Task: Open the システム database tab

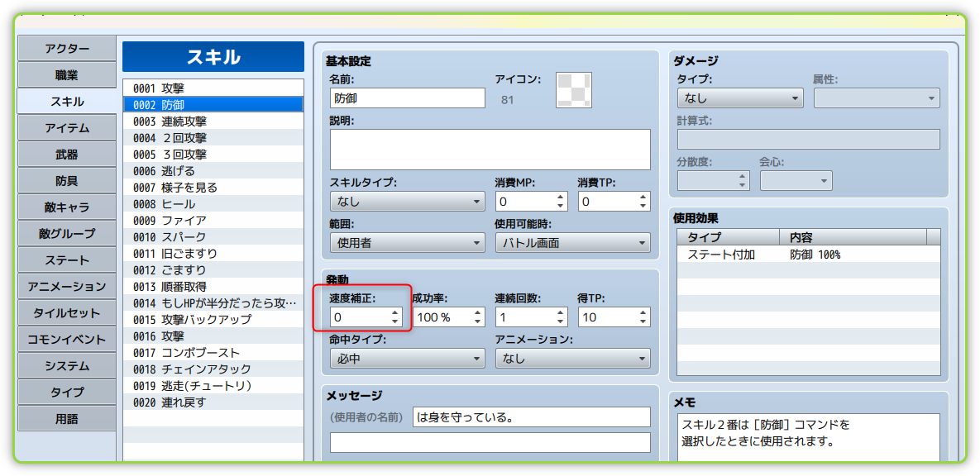Action: pos(67,366)
